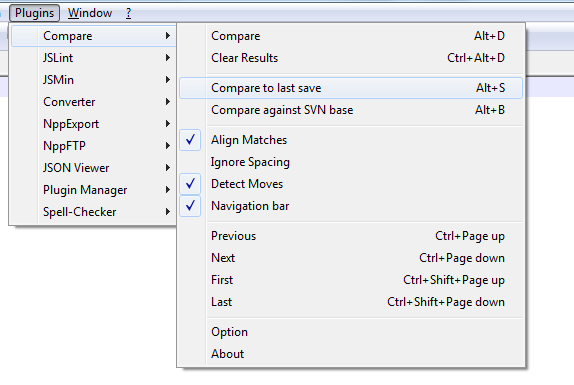The width and height of the screenshot is (574, 385).
Task: Choose Clear Results
Action: [x=351, y=58]
